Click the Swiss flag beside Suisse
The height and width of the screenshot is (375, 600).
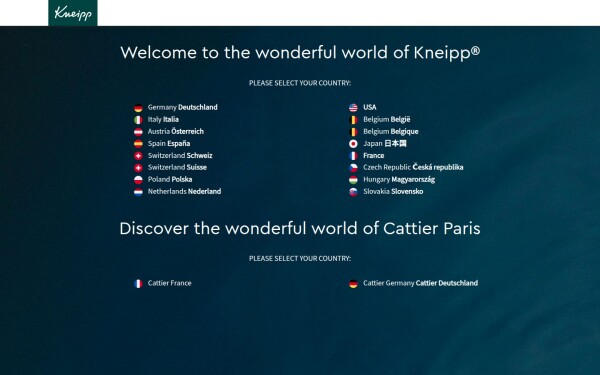click(x=138, y=168)
